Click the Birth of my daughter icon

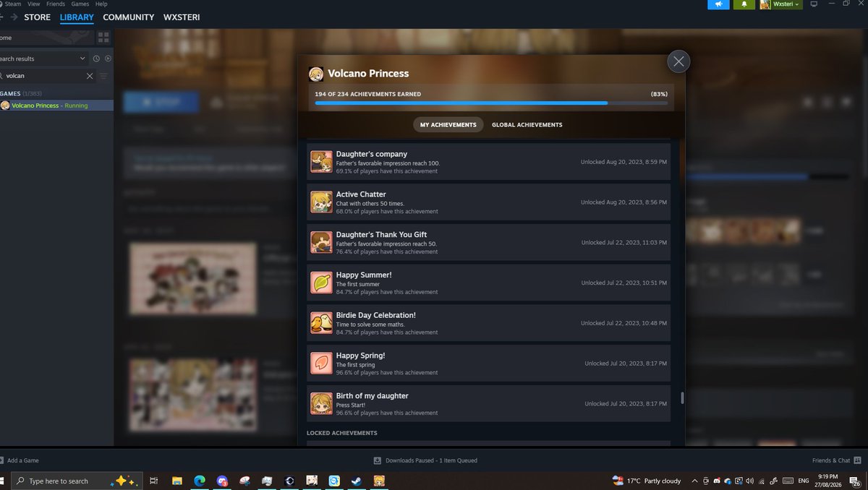point(321,403)
